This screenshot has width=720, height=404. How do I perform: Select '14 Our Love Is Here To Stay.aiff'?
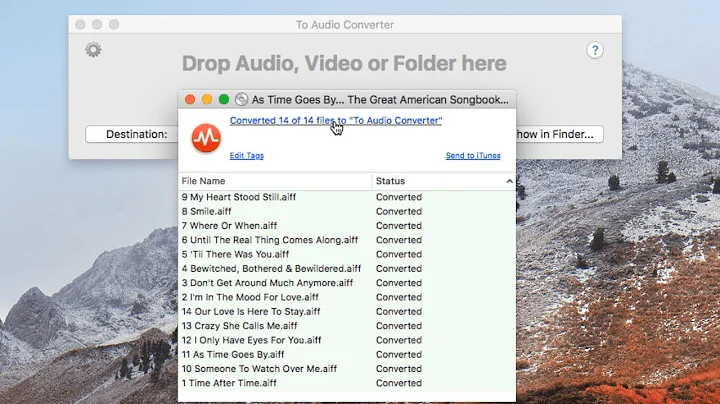(347, 311)
